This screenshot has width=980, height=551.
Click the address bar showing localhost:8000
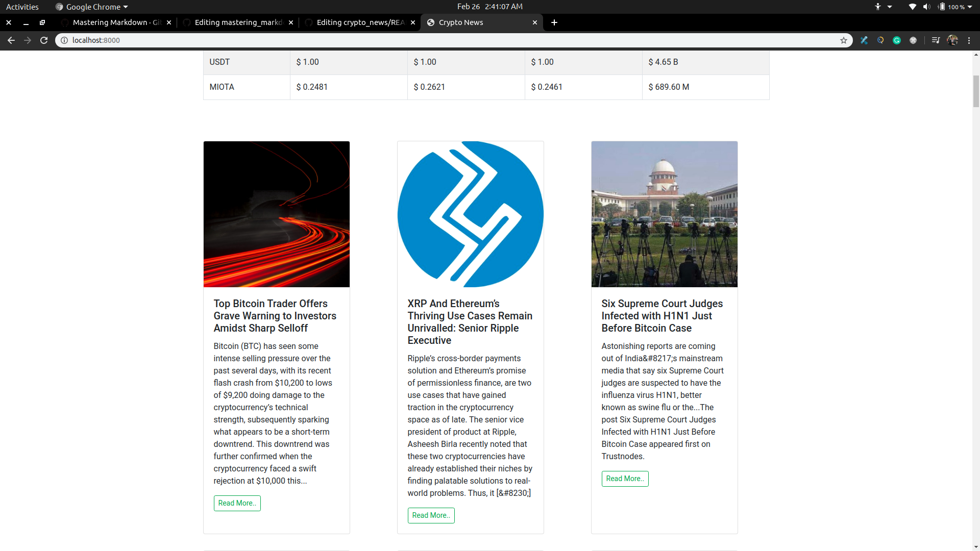204,40
